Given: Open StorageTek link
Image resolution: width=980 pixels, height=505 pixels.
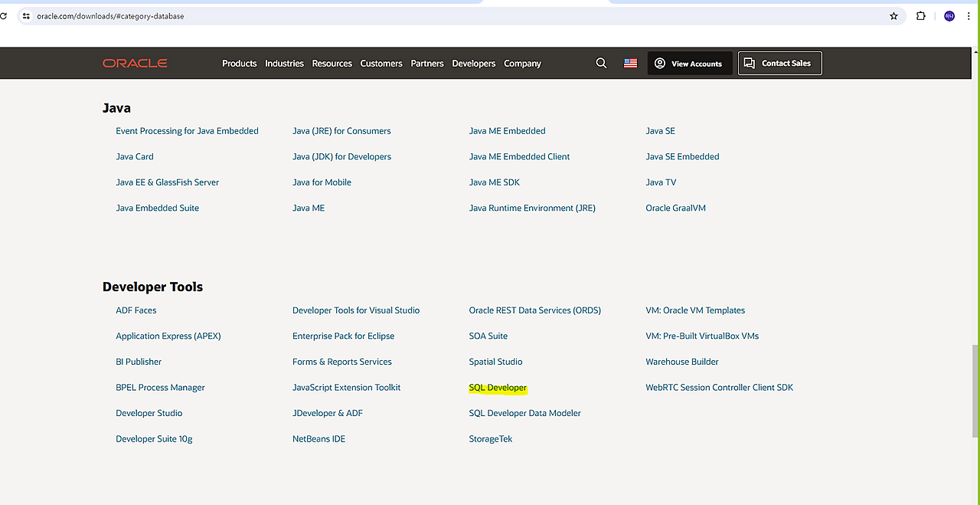Looking at the screenshot, I should [491, 439].
